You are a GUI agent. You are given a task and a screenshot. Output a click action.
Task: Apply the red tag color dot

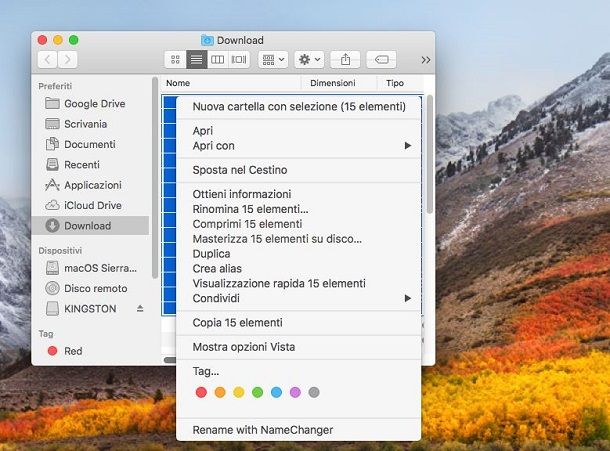[x=201, y=392]
